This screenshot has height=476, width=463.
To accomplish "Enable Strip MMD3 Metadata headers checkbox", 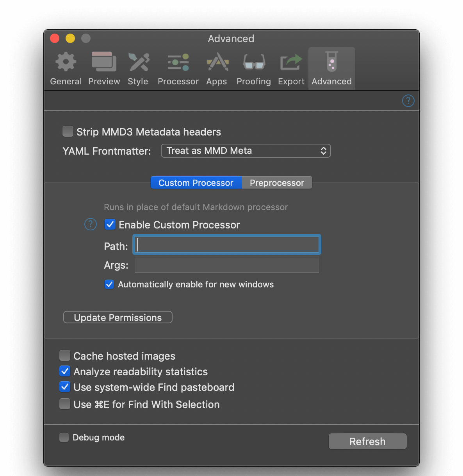I will pyautogui.click(x=68, y=131).
